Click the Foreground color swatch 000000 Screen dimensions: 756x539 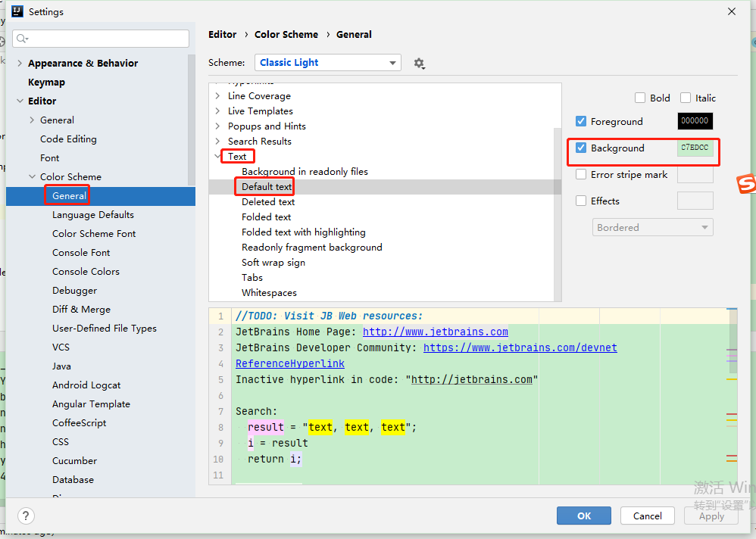tap(695, 121)
